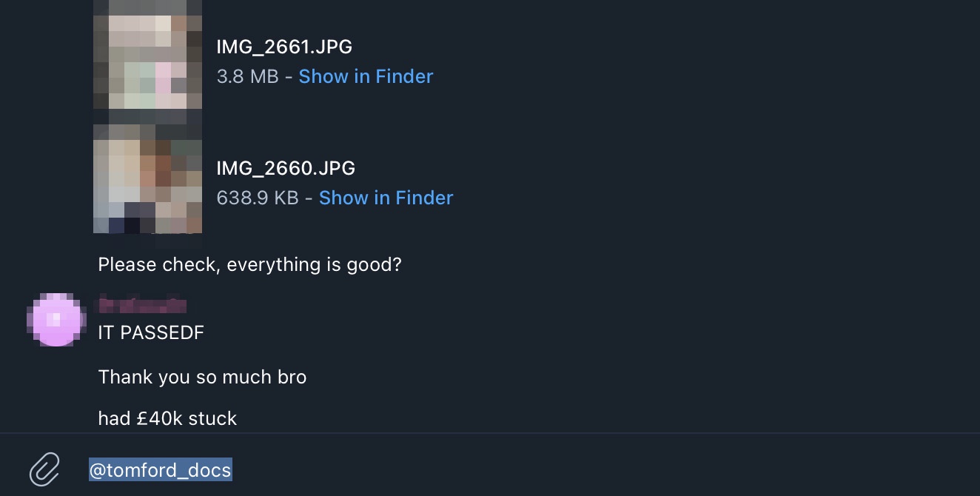980x496 pixels.
Task: Click the "IT PASSEDF" message
Action: pos(151,332)
